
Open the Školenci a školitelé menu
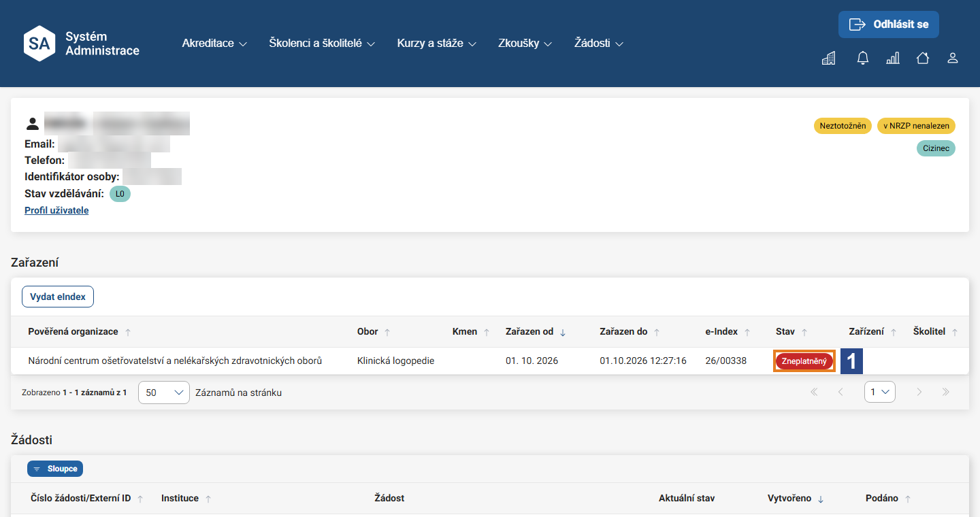coord(322,44)
